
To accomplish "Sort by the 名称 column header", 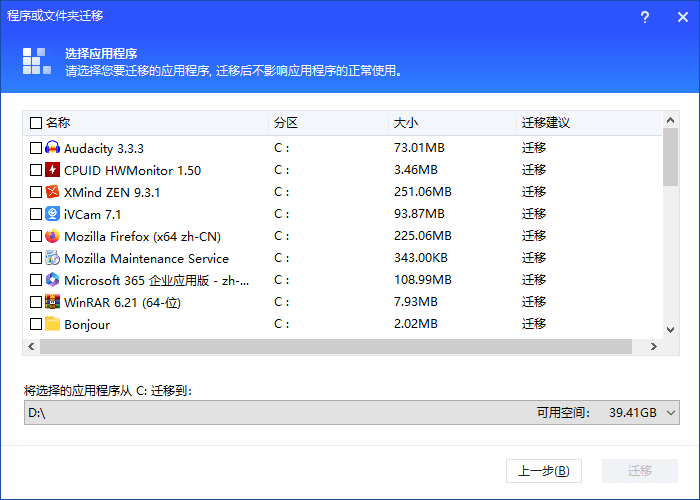I will click(x=58, y=123).
